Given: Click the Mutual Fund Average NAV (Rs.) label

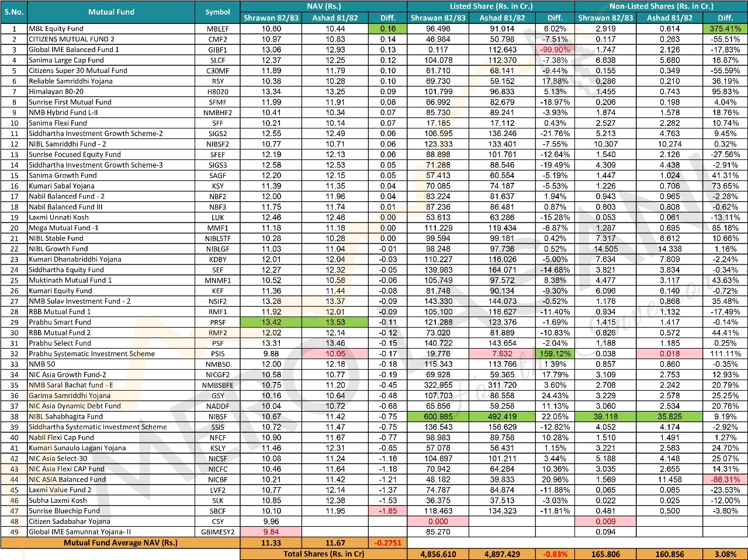Looking at the screenshot, I should point(120,542).
